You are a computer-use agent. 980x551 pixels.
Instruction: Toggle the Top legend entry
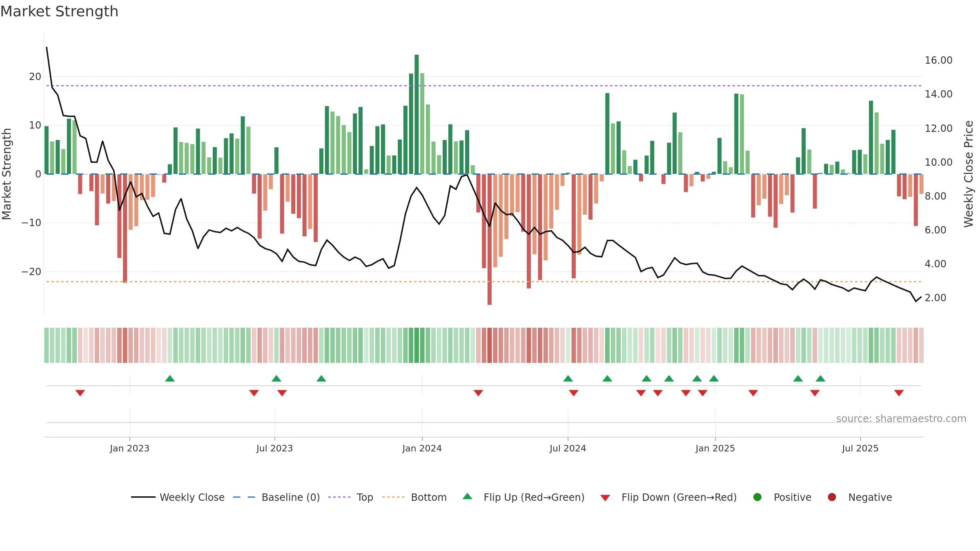click(350, 497)
